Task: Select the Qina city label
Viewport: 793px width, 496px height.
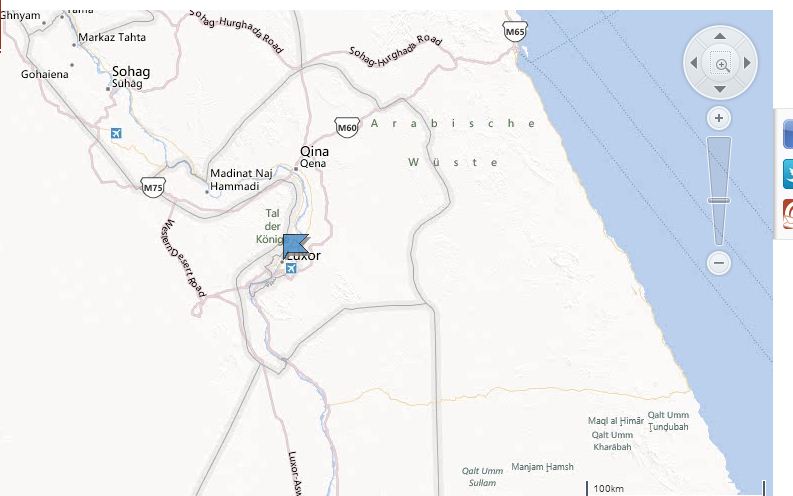Action: 314,151
